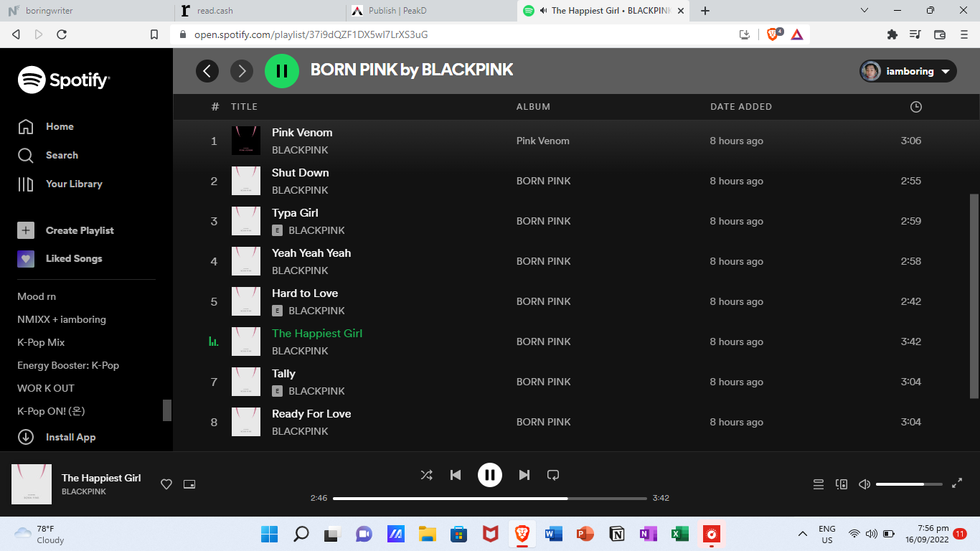Go back with the Spotify back arrow
Image resolution: width=980 pixels, height=551 pixels.
[x=207, y=70]
